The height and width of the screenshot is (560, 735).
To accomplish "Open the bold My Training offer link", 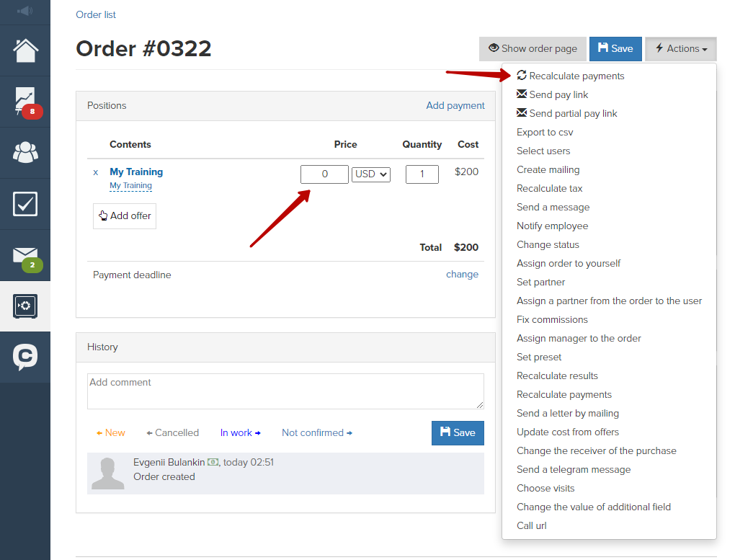I will click(x=136, y=172).
